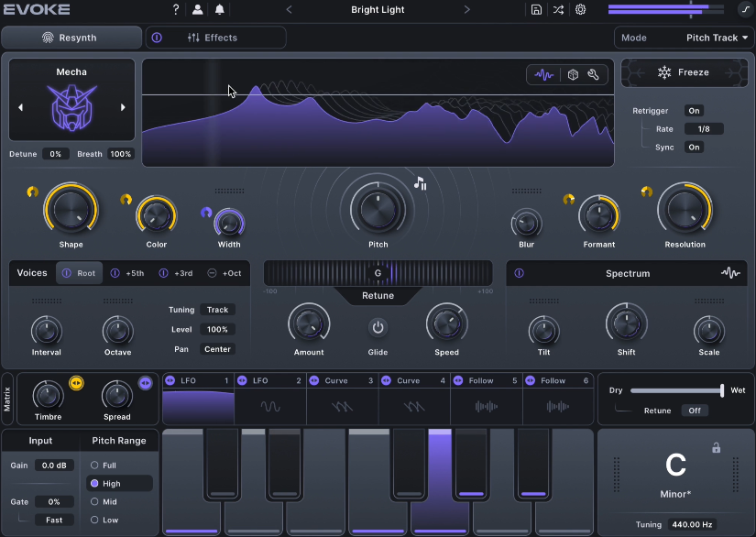The image size is (756, 537).
Task: Toggle the +5th voice power
Action: (x=115, y=273)
